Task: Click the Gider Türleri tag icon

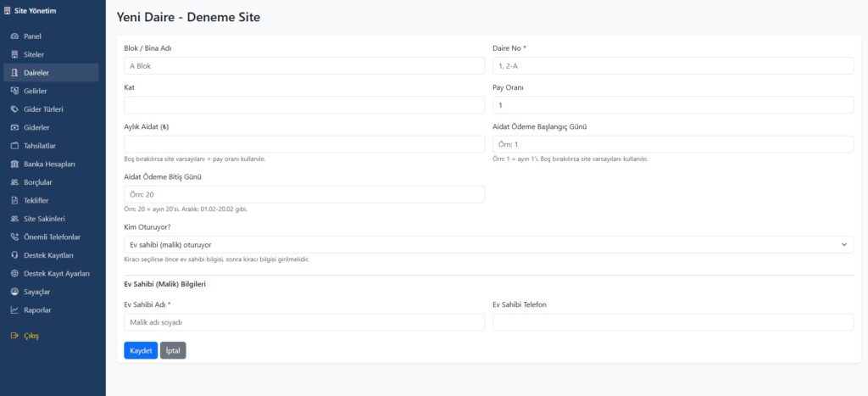Action: [14, 109]
